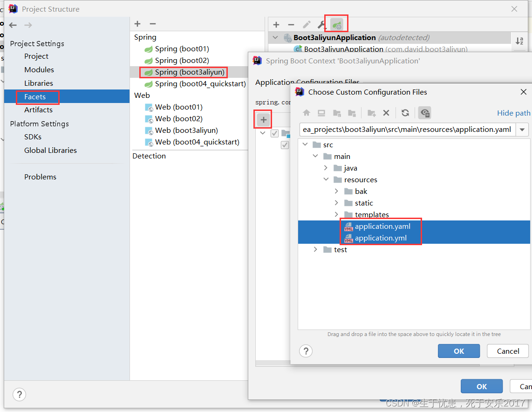Open help for Project Structure dialog
The height and width of the screenshot is (412, 532).
(x=20, y=394)
